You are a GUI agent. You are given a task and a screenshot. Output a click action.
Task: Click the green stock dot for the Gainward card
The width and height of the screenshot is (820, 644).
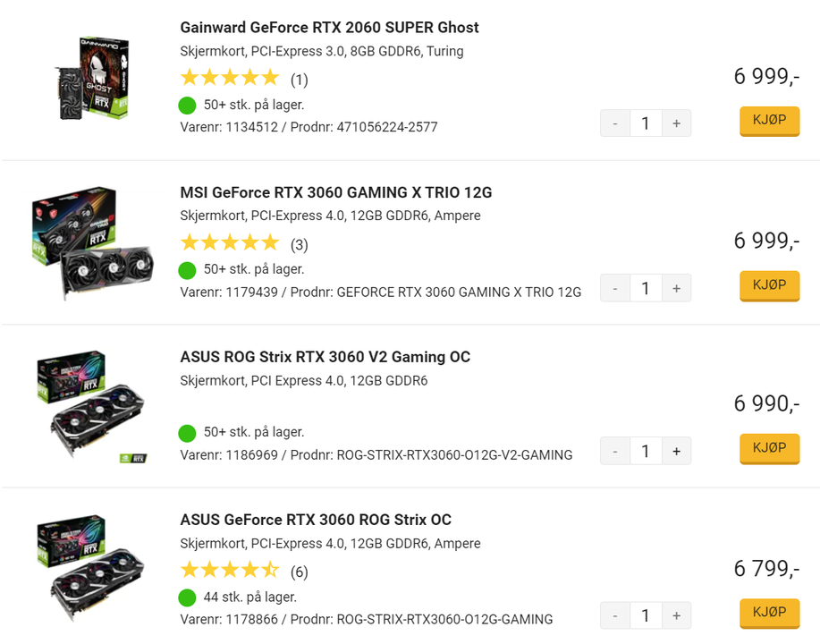tap(188, 105)
